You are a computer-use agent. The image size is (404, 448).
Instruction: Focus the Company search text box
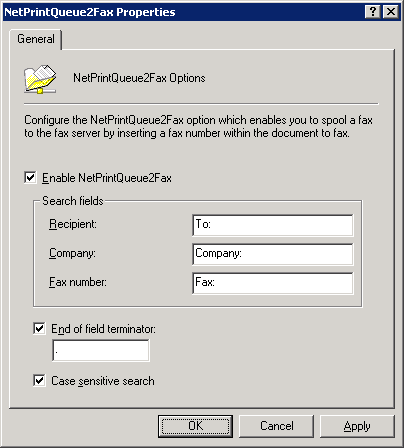click(x=273, y=254)
